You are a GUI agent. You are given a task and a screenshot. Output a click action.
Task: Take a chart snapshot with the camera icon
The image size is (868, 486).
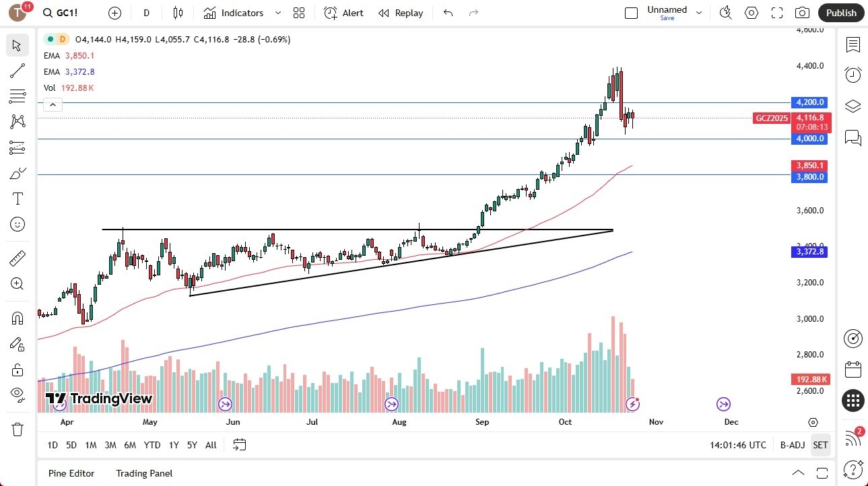pyautogui.click(x=802, y=13)
